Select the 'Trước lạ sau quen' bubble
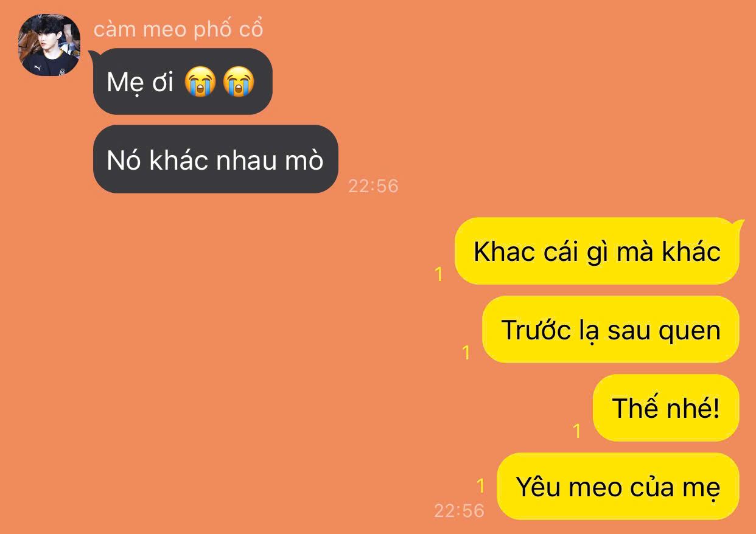This screenshot has width=756, height=534. [611, 330]
